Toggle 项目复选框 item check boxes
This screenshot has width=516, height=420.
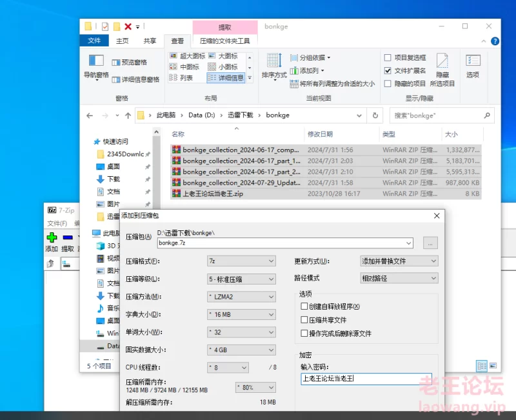click(x=388, y=57)
